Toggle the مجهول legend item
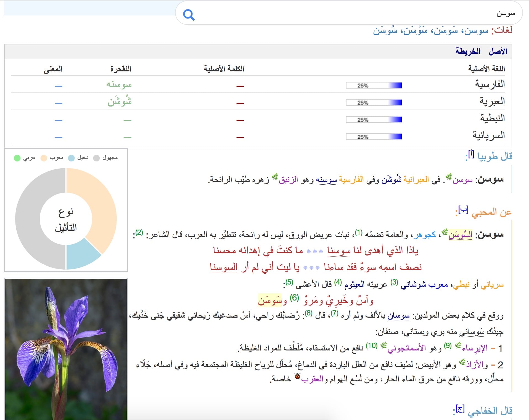The image size is (529, 420). coord(106,158)
